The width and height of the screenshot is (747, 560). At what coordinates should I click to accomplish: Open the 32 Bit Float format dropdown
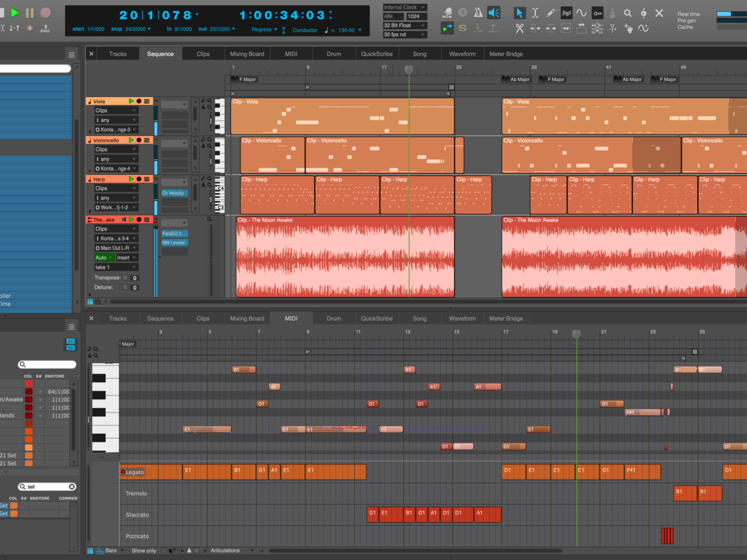click(x=405, y=26)
